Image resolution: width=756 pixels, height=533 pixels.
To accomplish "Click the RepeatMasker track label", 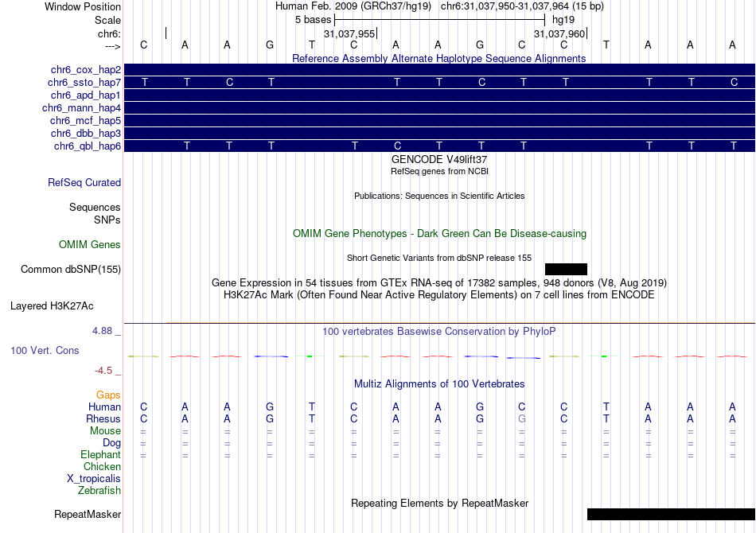I will click(88, 514).
